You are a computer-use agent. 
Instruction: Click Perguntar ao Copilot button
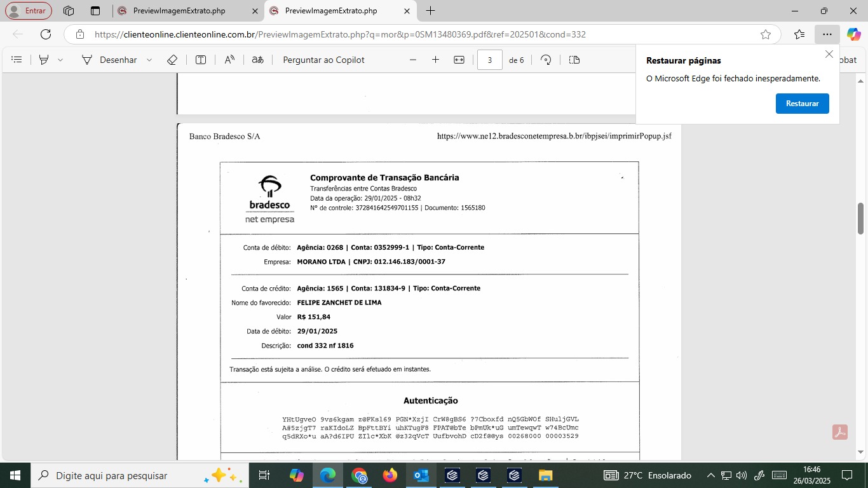point(323,60)
